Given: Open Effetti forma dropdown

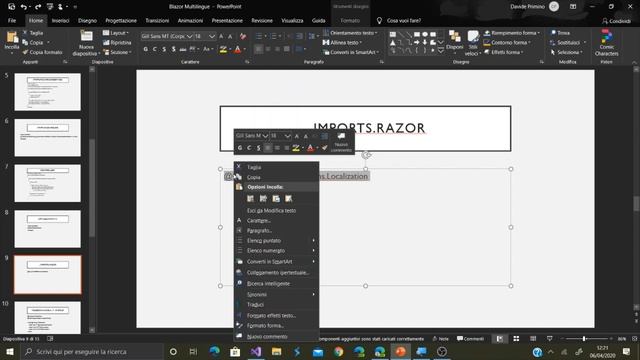Looking at the screenshot, I should pos(504,52).
